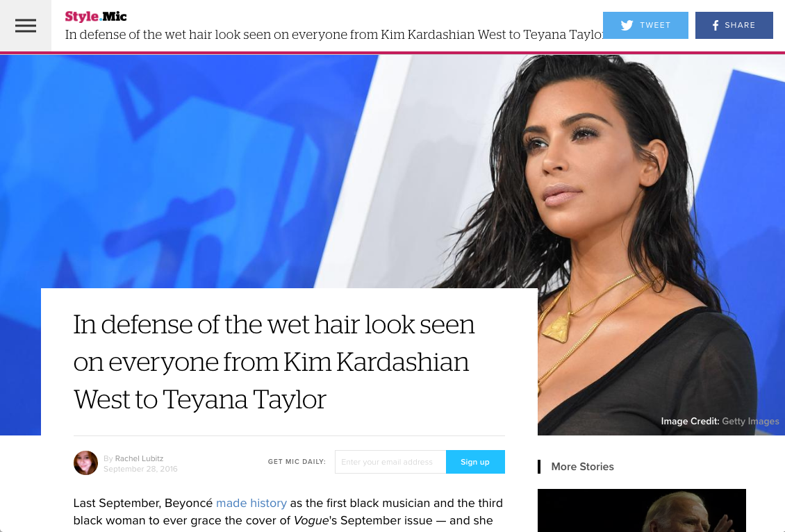785x532 pixels.
Task: Tweet this article
Action: pos(645,25)
